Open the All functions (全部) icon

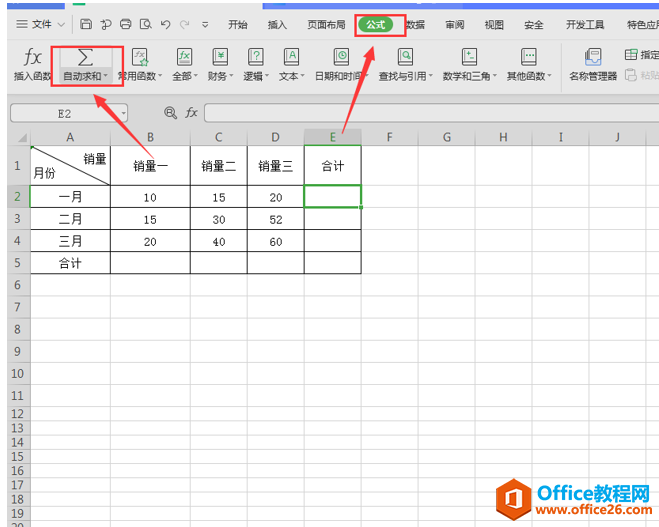click(185, 57)
